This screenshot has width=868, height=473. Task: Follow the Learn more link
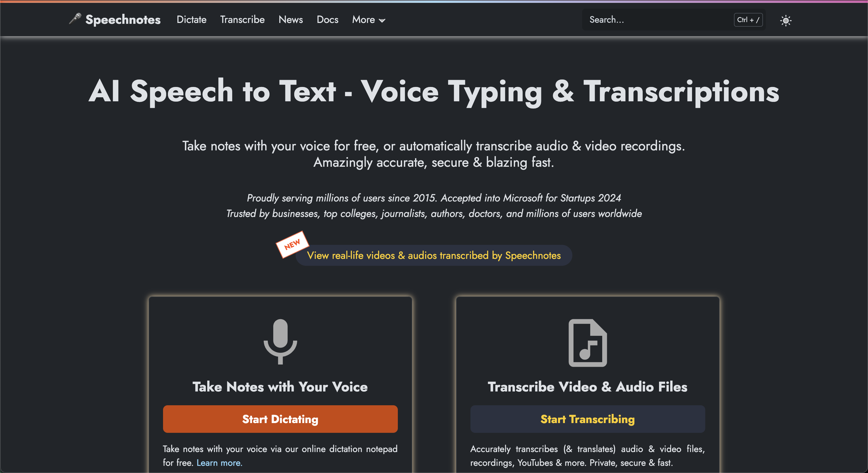click(219, 463)
